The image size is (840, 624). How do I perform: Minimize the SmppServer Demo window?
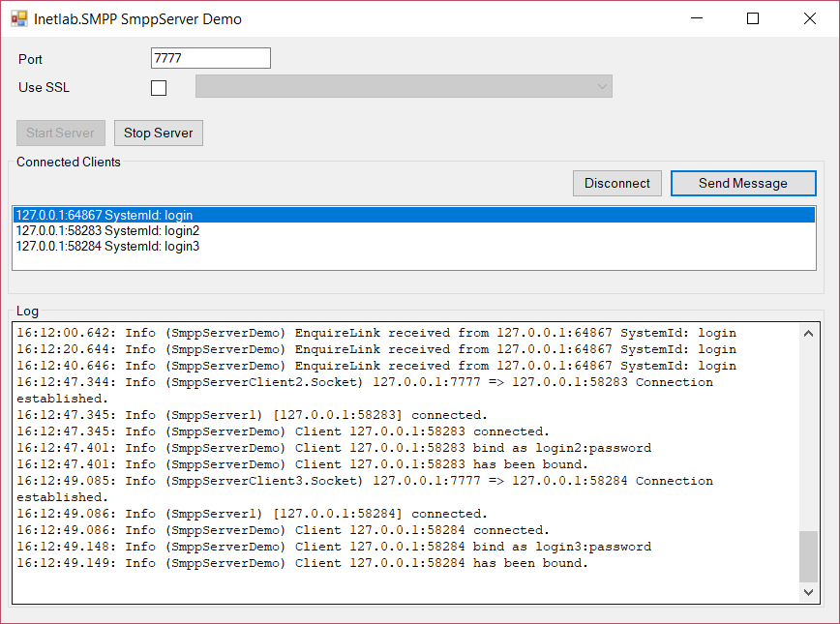[697, 18]
